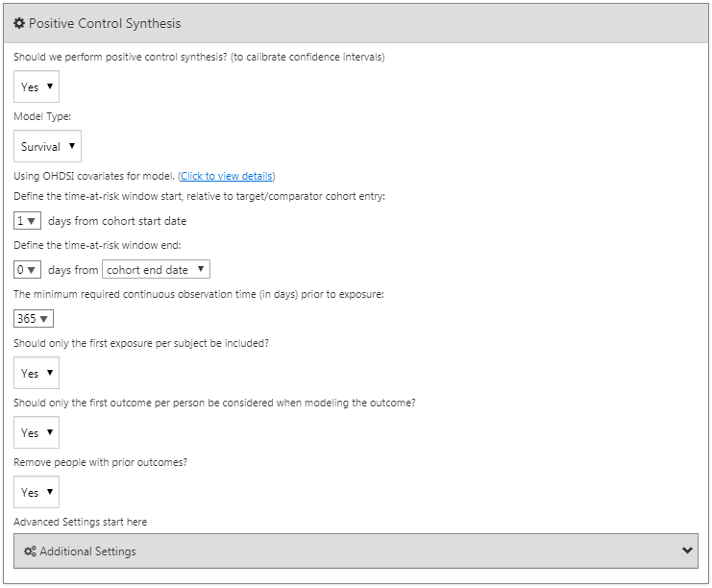Click the Additional Settings title text

pos(87,551)
